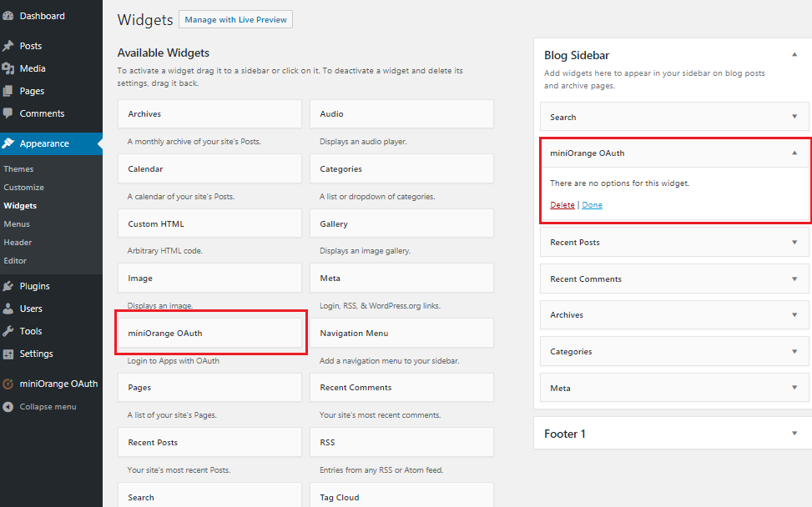Image resolution: width=812 pixels, height=507 pixels.
Task: Click Done on miniOrange OAuth widget
Action: [x=592, y=205]
